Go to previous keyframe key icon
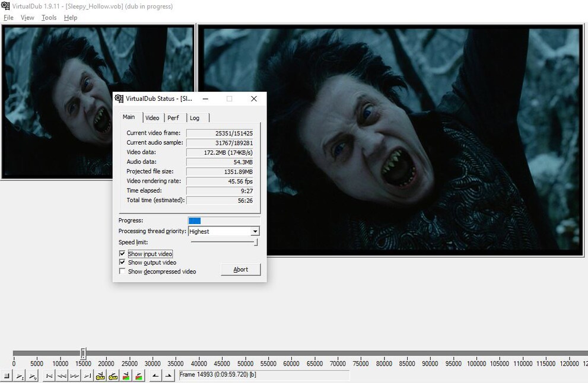Image resolution: width=588 pixels, height=383 pixels. pyautogui.click(x=100, y=375)
